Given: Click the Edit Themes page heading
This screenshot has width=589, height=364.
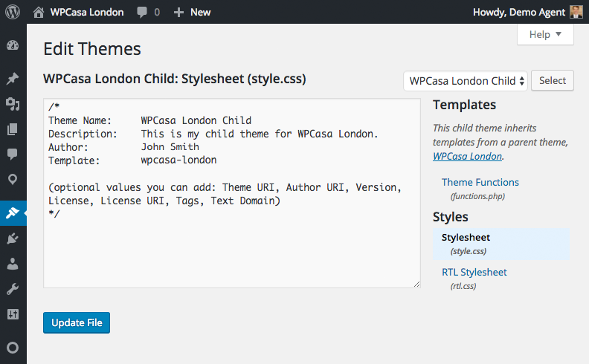Looking at the screenshot, I should pos(92,49).
